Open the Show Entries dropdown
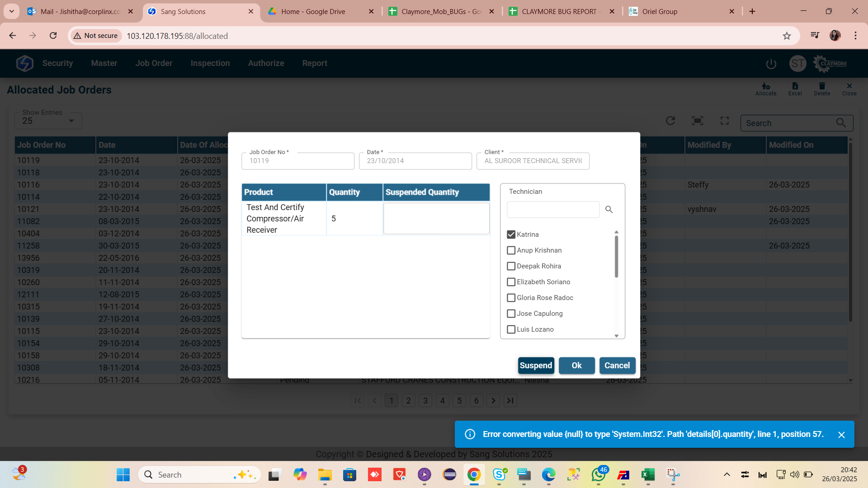 (48, 121)
